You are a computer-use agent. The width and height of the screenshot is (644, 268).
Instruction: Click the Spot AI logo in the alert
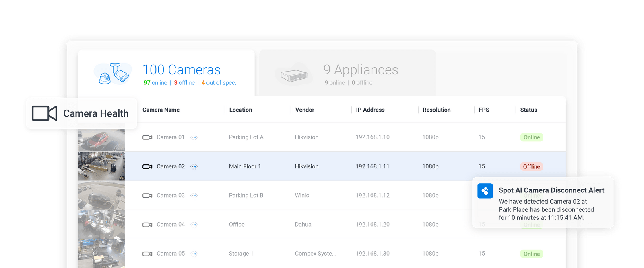[485, 191]
